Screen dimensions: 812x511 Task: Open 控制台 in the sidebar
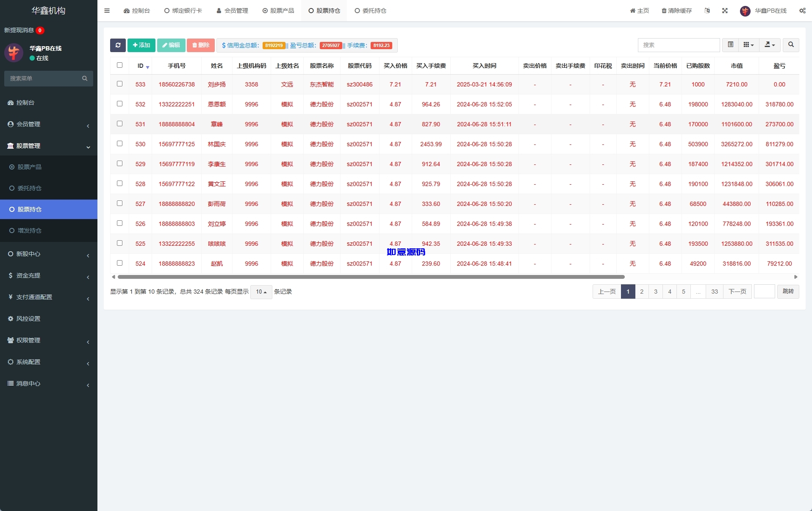tap(49, 103)
